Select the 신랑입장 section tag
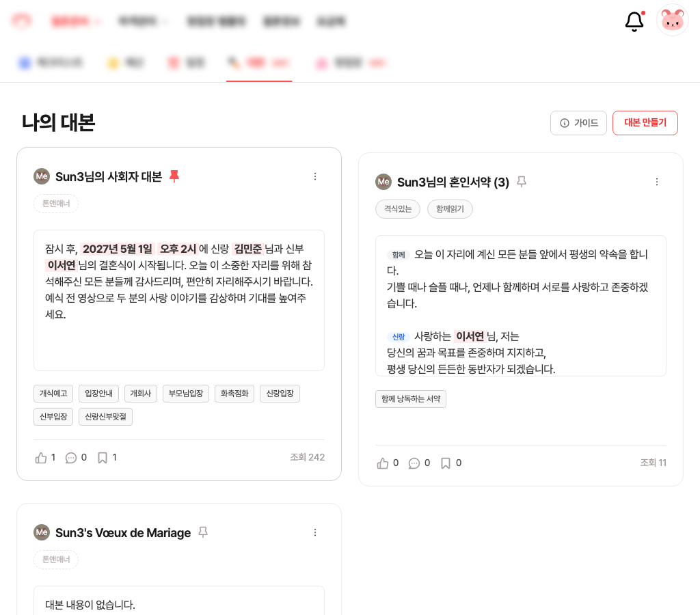 (x=280, y=393)
